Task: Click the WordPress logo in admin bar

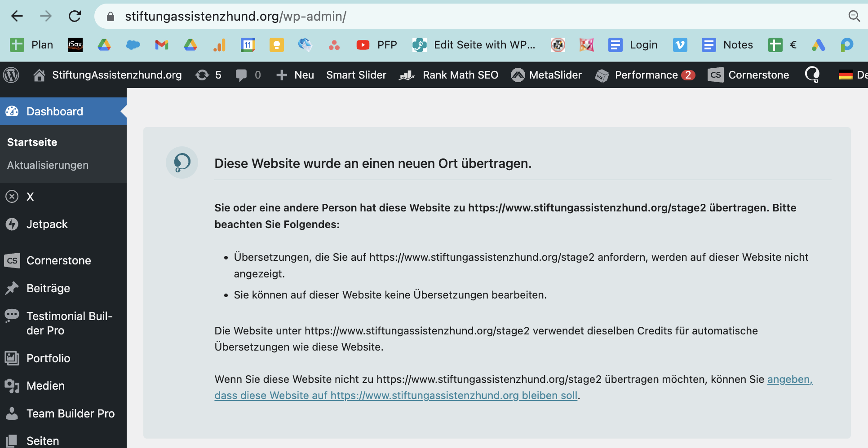Action: (x=11, y=75)
